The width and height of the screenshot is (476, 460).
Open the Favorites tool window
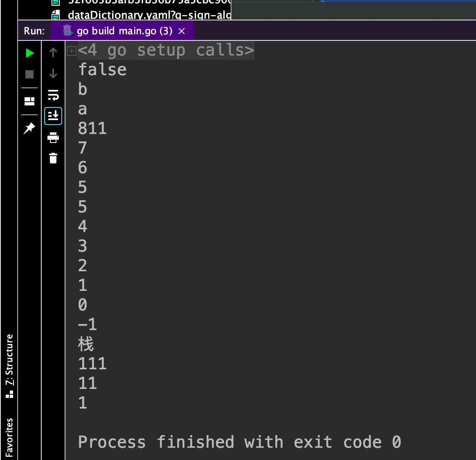pos(9,437)
